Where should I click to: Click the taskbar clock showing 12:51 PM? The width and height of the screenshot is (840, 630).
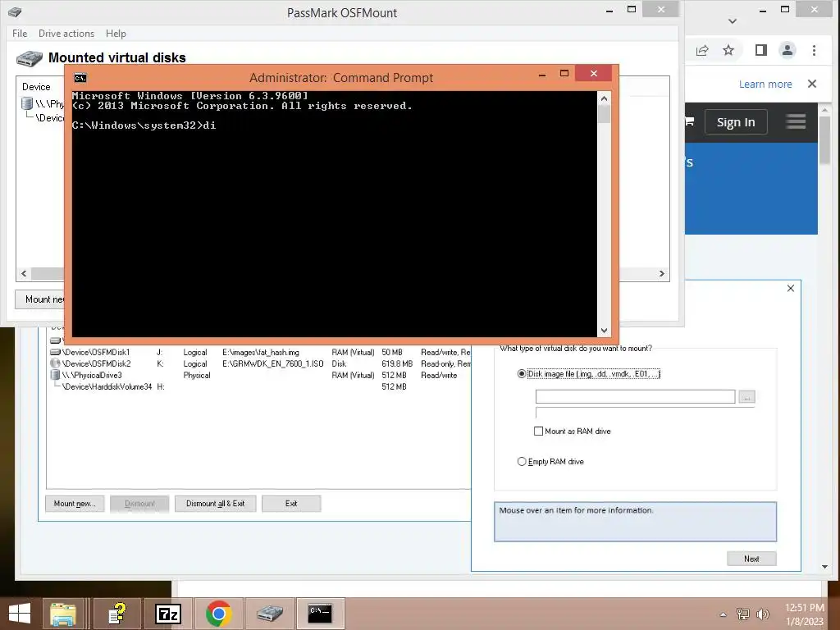[804, 614]
